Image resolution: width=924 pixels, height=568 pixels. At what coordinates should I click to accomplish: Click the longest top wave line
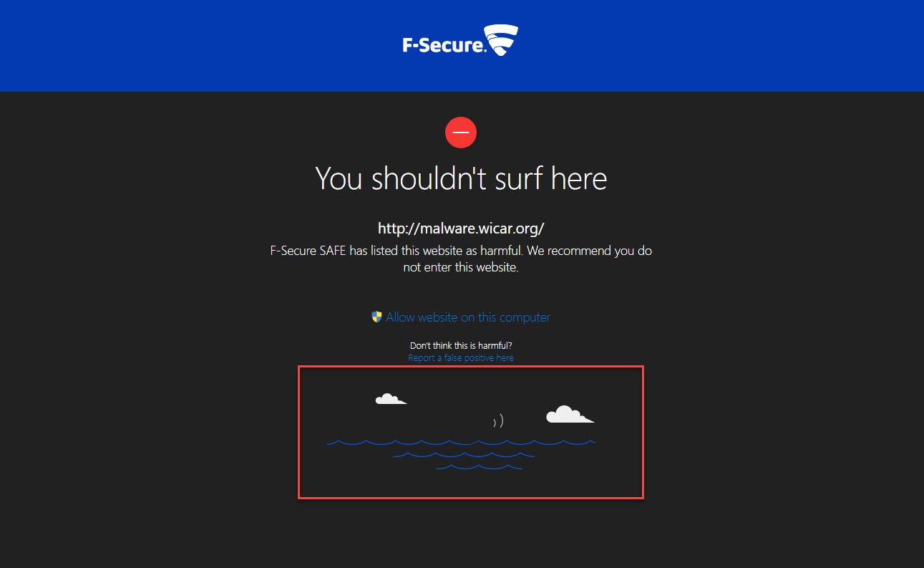click(x=461, y=443)
